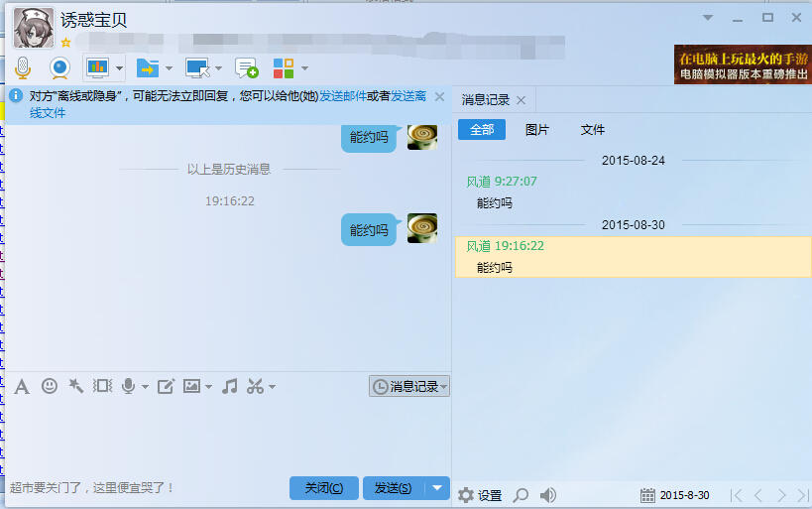Screen dimensions: 812x509
Task: Click the 关闭(C) button
Action: pyautogui.click(x=323, y=488)
